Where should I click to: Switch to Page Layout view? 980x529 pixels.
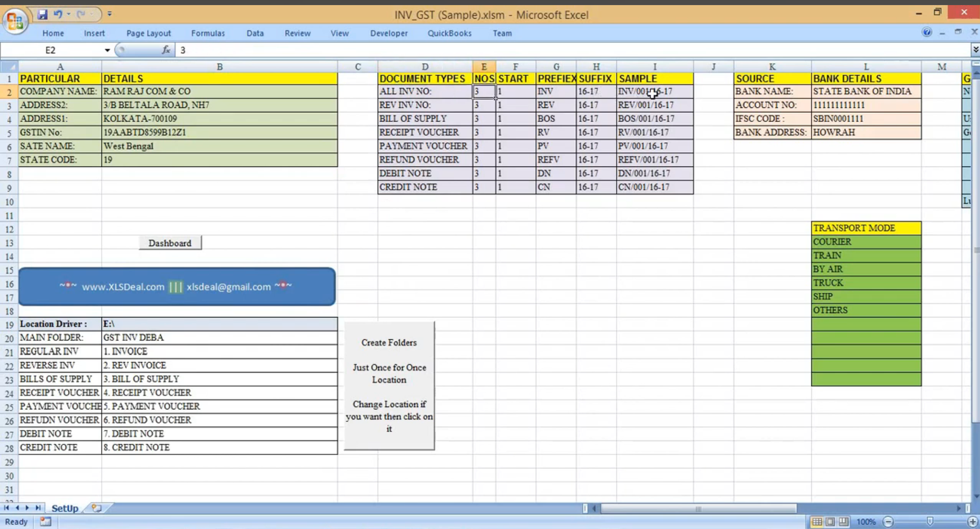pyautogui.click(x=831, y=522)
